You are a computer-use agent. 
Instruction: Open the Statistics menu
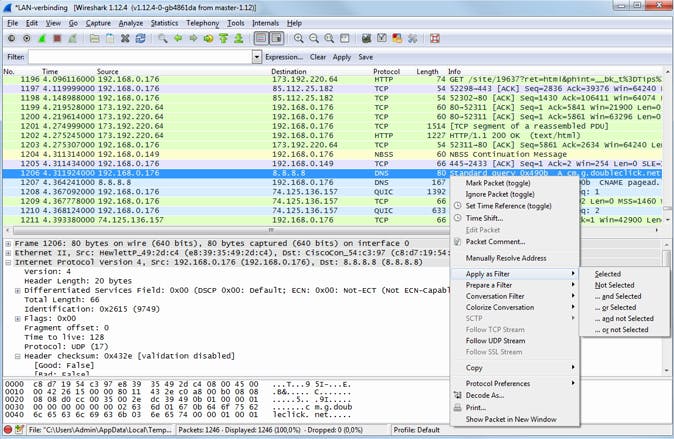(x=164, y=23)
